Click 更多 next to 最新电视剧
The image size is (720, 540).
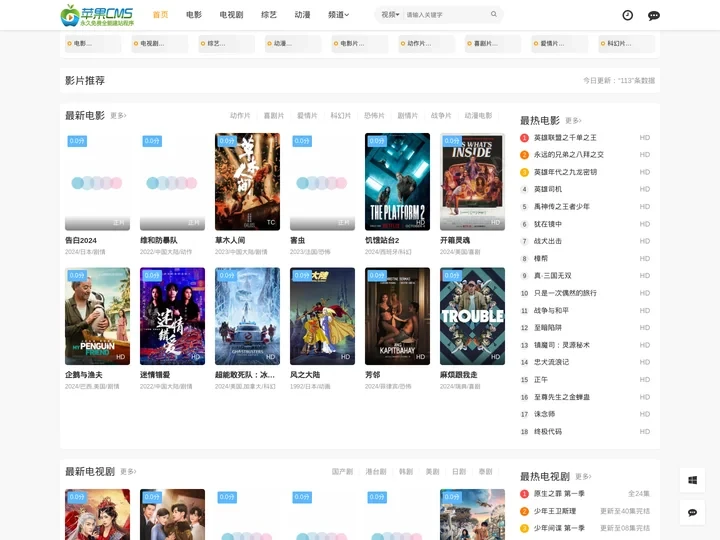(128, 472)
